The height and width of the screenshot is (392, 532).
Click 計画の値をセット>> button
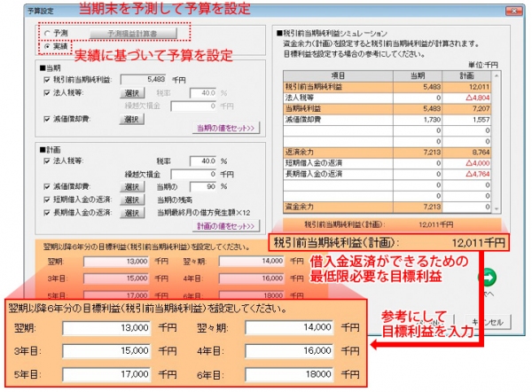225,226
